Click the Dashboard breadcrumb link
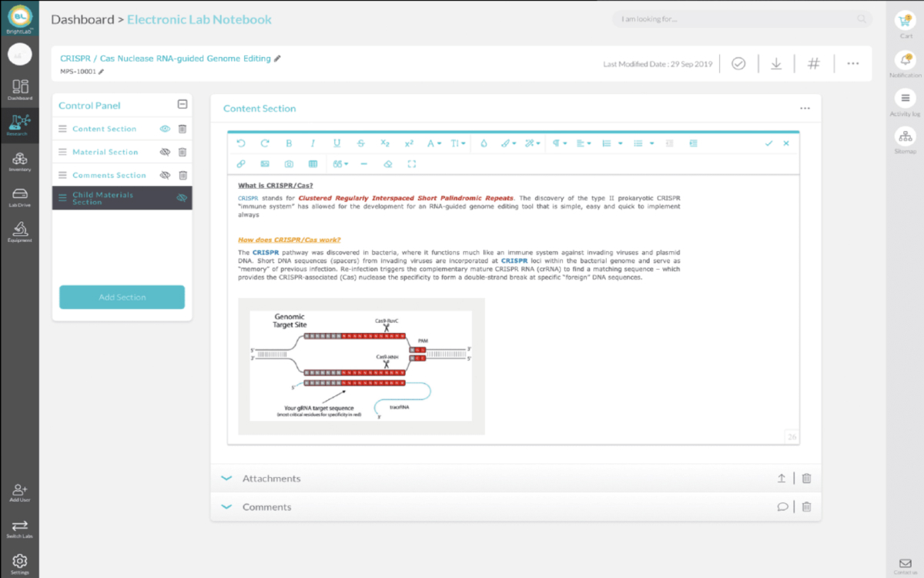924x578 pixels. (82, 20)
